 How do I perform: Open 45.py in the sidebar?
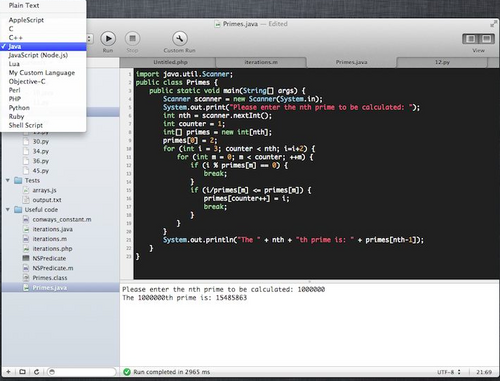click(41, 171)
